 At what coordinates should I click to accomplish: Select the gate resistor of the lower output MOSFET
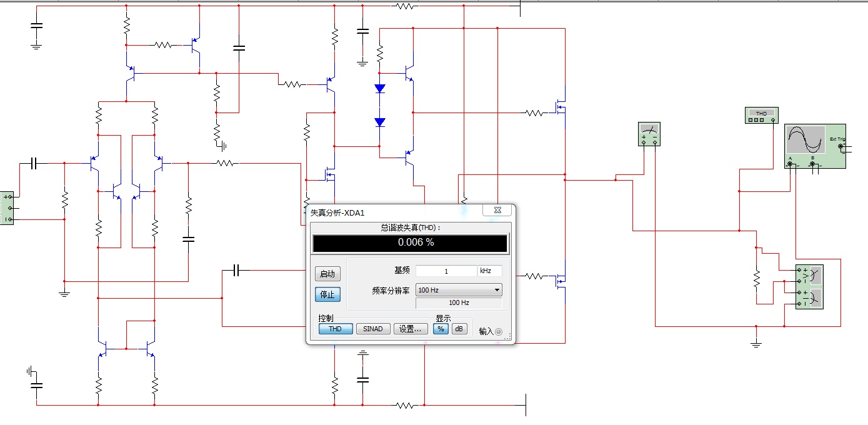click(534, 276)
